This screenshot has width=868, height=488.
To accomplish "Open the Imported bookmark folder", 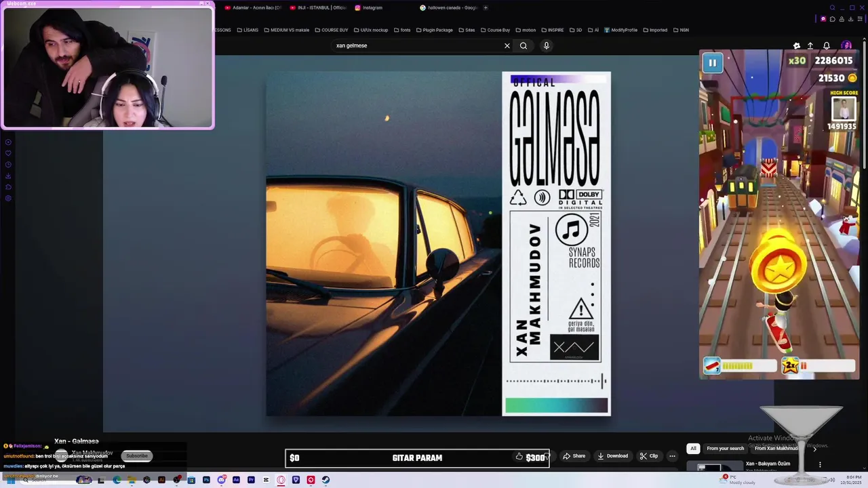I will coord(655,30).
